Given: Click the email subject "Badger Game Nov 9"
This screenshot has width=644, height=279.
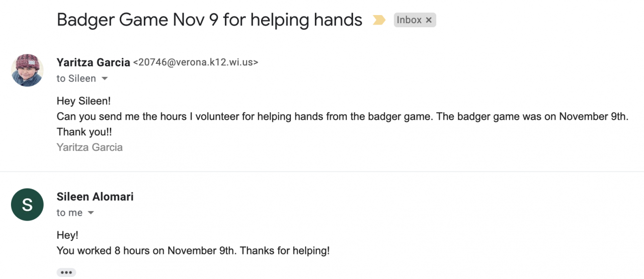Looking at the screenshot, I should [209, 20].
